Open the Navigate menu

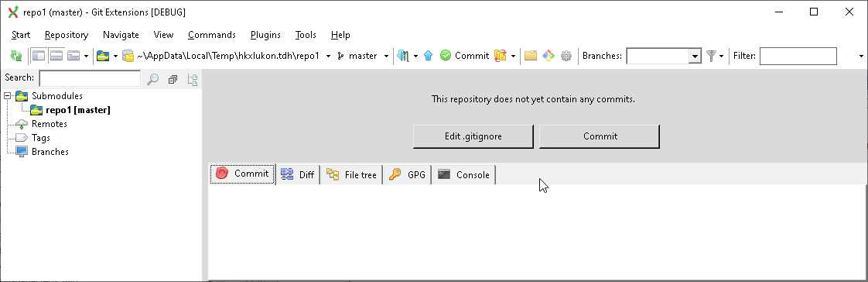121,34
